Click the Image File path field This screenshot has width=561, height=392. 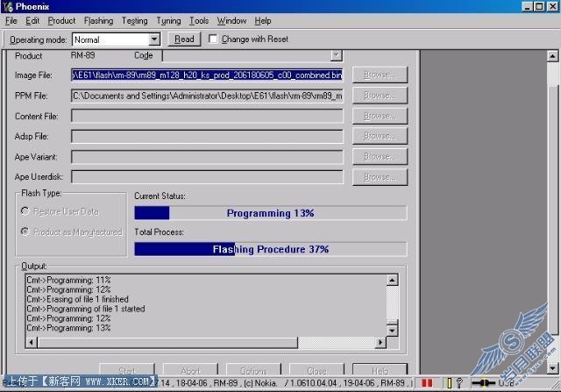[207, 75]
